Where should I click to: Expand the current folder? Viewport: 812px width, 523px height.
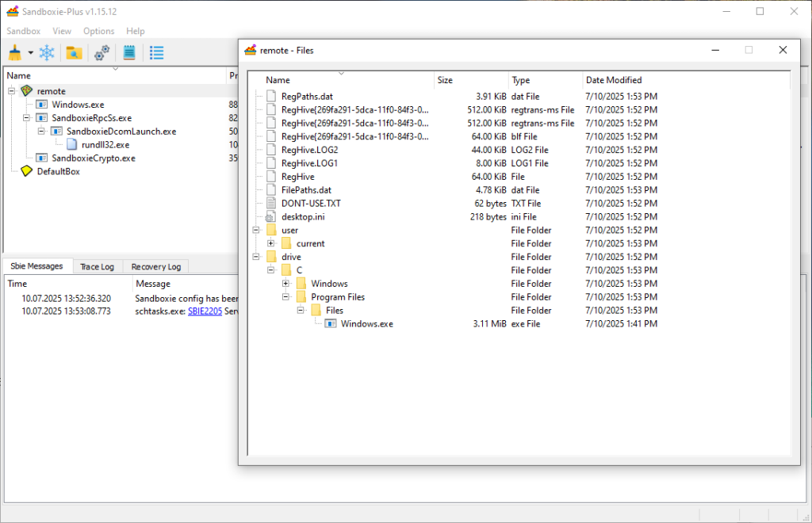(x=271, y=243)
